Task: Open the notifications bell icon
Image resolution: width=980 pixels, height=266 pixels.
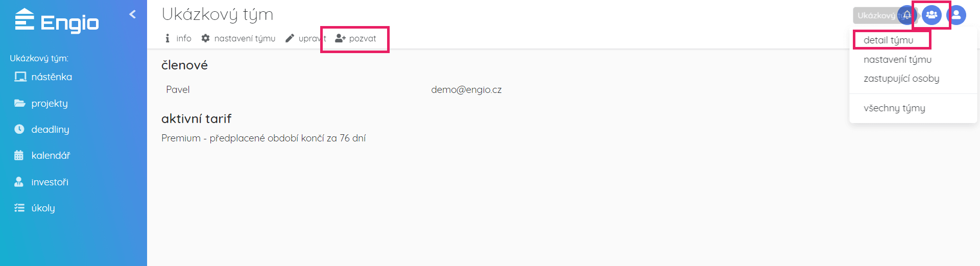Action: pyautogui.click(x=907, y=15)
